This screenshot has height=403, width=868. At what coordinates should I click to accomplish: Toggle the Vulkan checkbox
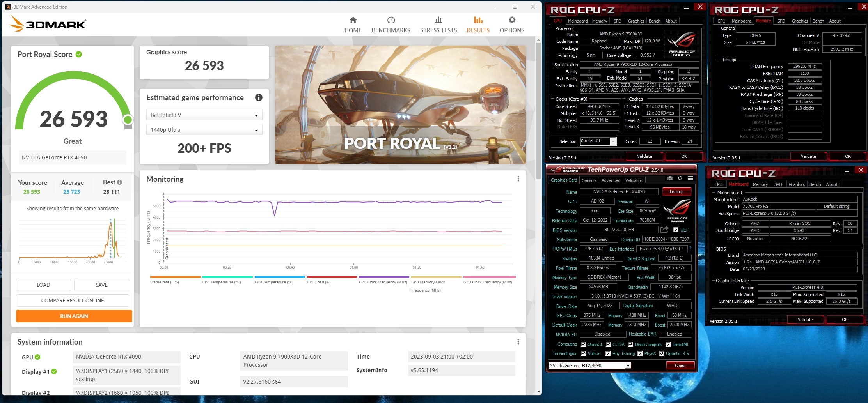584,354
